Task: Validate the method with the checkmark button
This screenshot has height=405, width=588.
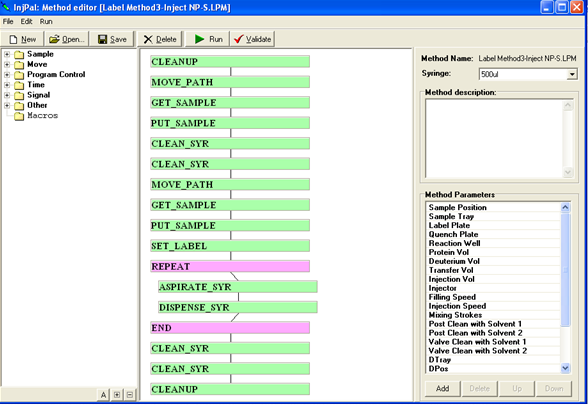Action: 252,39
